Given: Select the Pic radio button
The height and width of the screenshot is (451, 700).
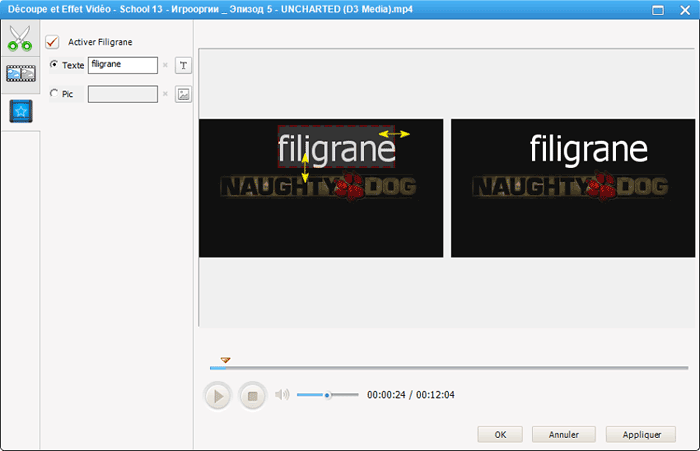Looking at the screenshot, I should tap(54, 93).
